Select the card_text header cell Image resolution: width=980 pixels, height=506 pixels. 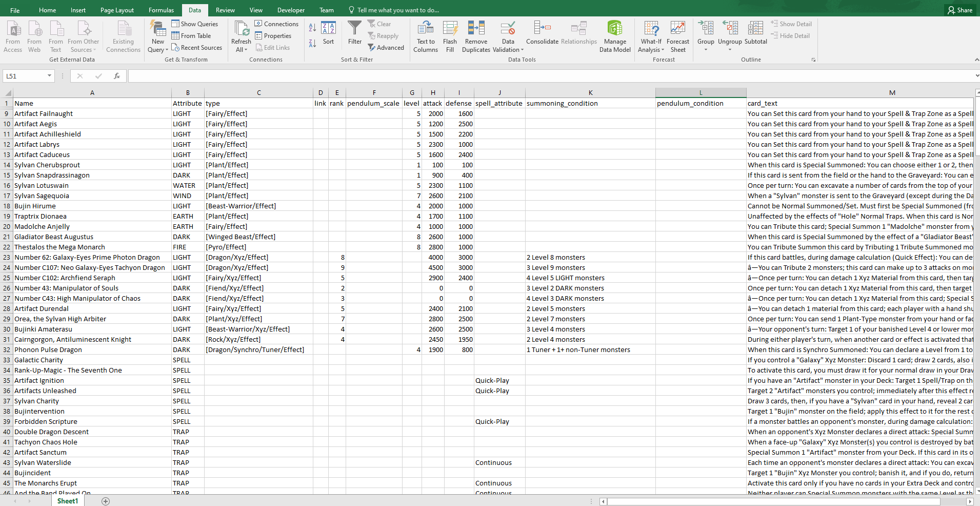[x=860, y=103]
